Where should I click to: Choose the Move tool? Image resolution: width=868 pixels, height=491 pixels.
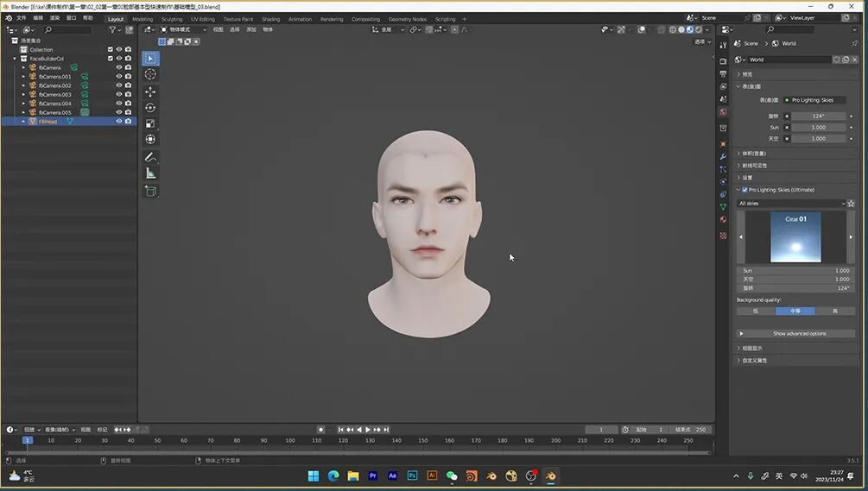tap(150, 91)
